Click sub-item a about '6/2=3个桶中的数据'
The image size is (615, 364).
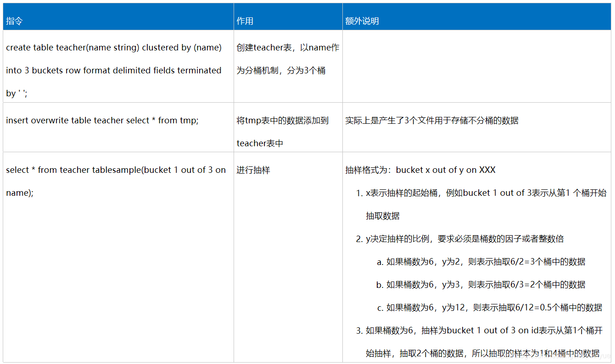[x=481, y=262]
